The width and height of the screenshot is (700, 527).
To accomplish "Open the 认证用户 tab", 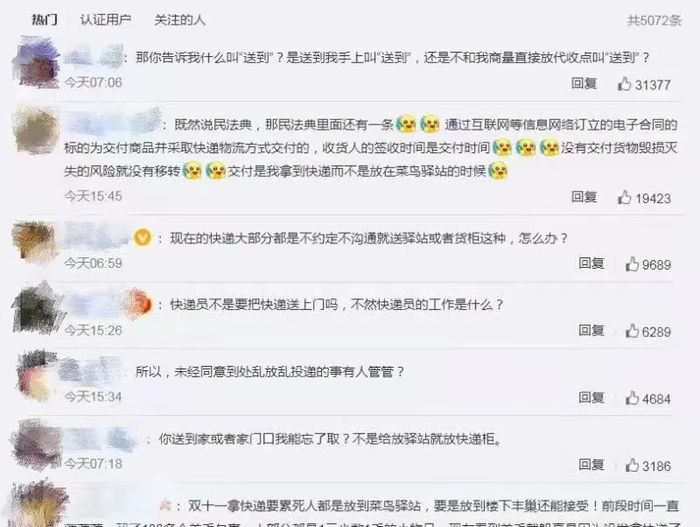I will pos(105,20).
